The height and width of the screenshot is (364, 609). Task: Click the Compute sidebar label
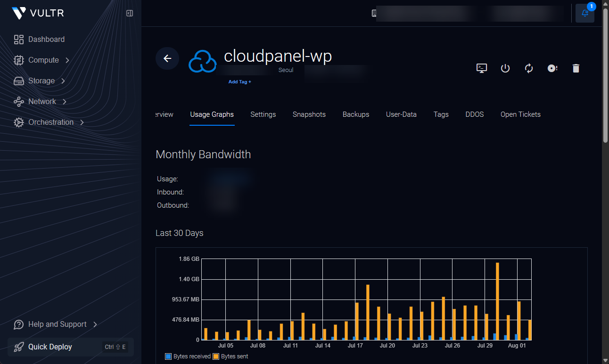click(x=43, y=60)
